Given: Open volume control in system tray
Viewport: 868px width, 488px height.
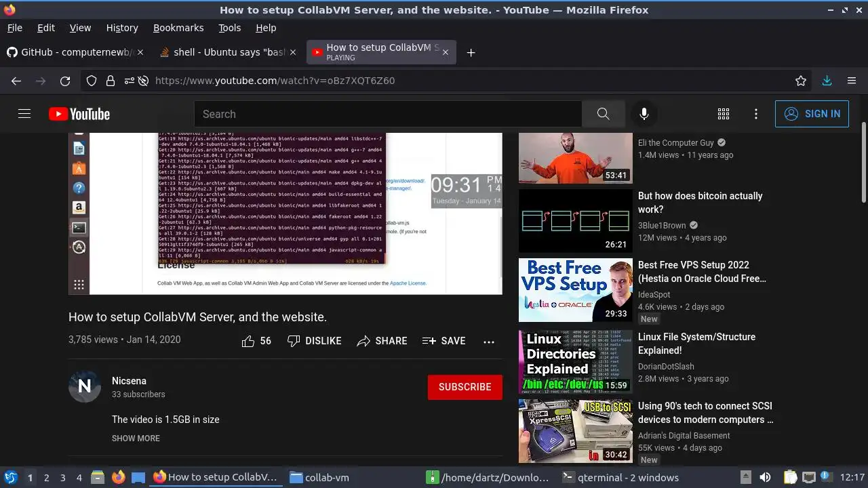Looking at the screenshot, I should (765, 477).
